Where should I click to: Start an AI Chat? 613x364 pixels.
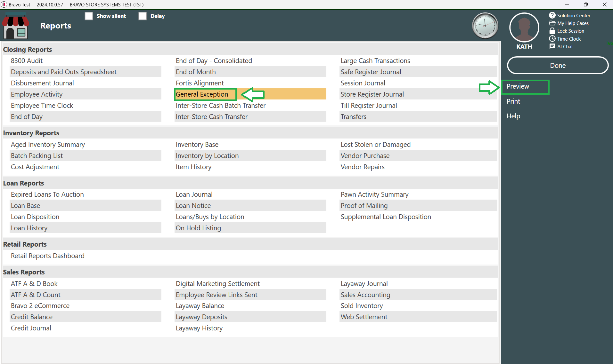565,46
